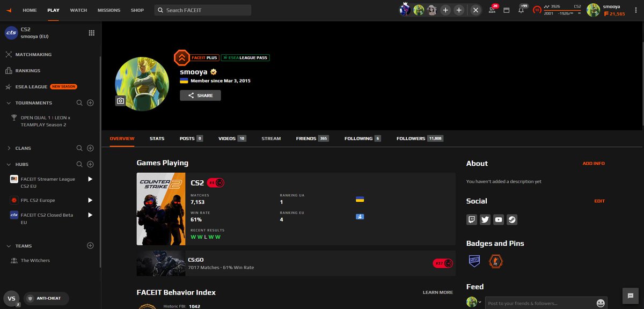Open Steam social link icon
644x309 pixels.
pyautogui.click(x=512, y=219)
